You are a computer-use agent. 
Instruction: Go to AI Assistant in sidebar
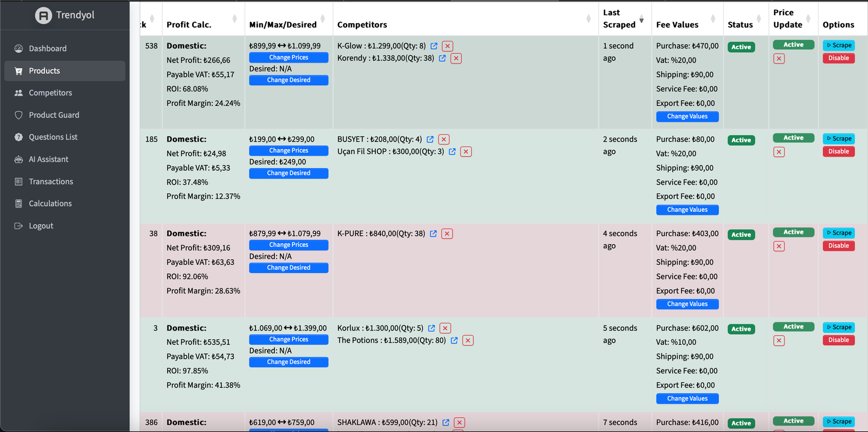click(48, 160)
